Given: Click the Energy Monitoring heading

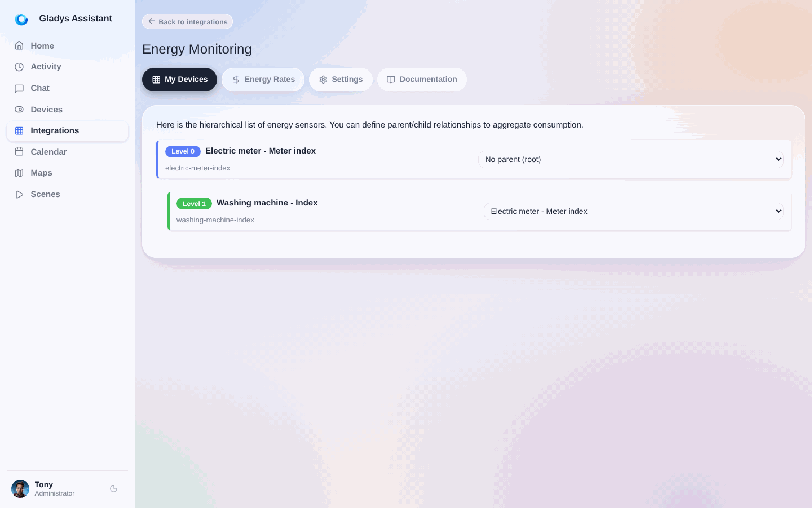Looking at the screenshot, I should tap(197, 49).
